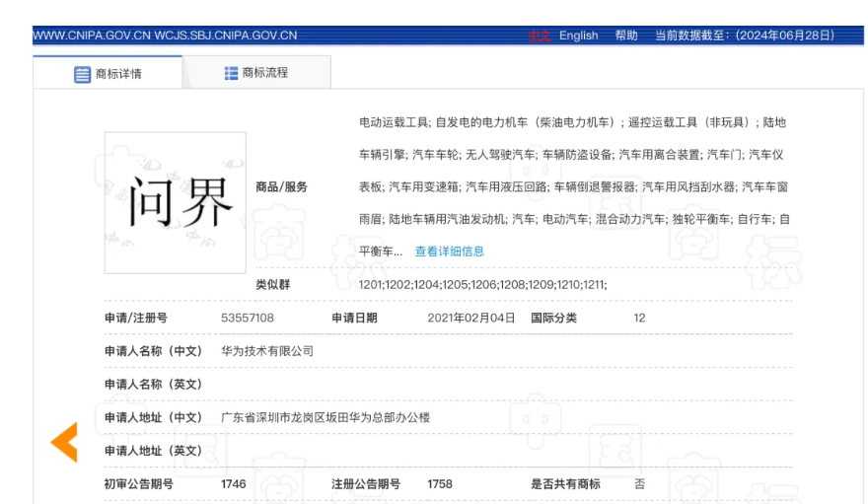Screen dimensions: 868x504
Task: Select the 是否共有商标 value 否
Action: [x=639, y=484]
